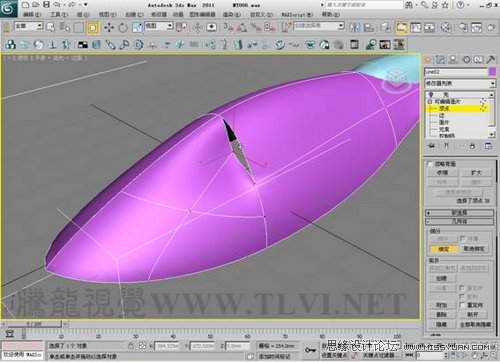Open the 帮助(H) Help menu

pos(331,15)
